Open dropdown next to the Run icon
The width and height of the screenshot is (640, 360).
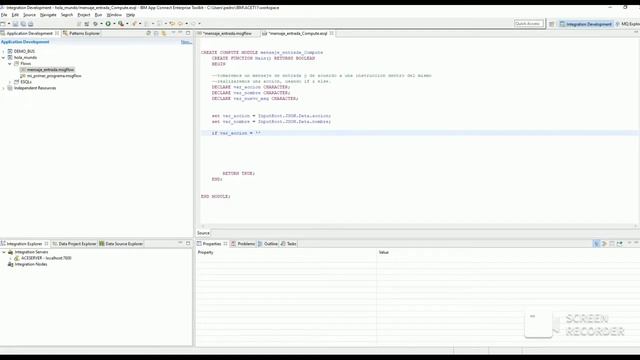[114, 24]
